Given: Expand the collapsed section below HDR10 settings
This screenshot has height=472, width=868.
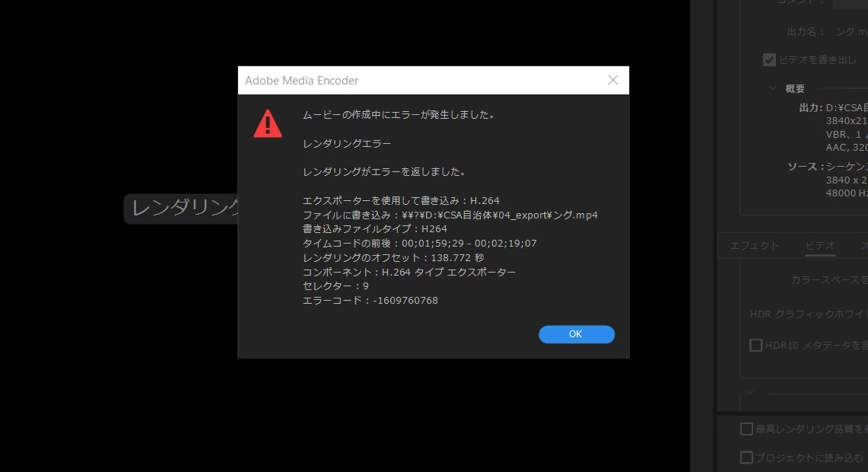Looking at the screenshot, I should 749,393.
